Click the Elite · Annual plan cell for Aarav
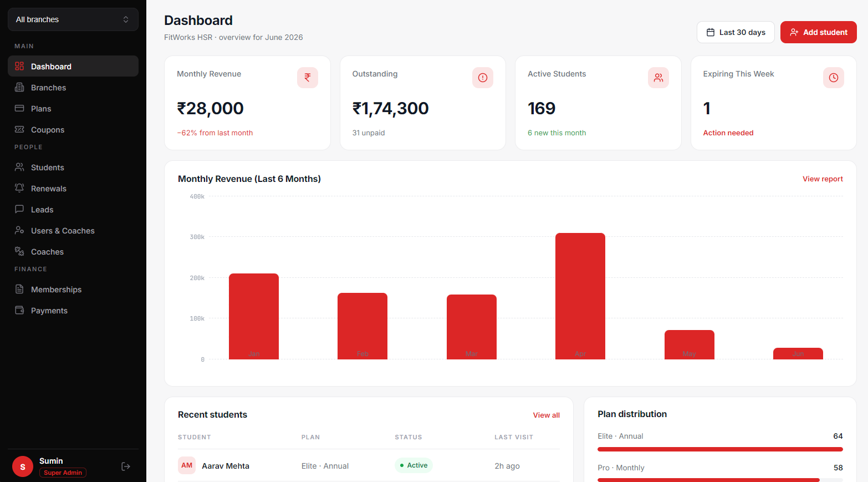868x482 pixels. click(325, 466)
